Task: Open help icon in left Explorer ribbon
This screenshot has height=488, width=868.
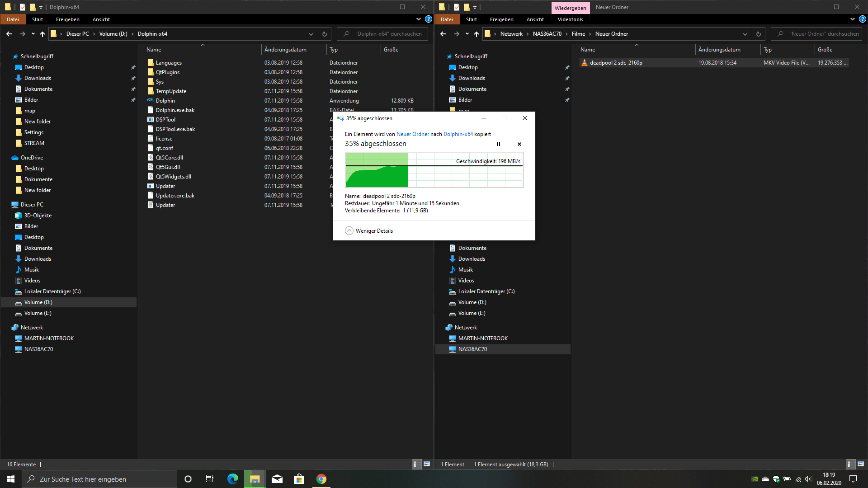Action: coord(428,19)
